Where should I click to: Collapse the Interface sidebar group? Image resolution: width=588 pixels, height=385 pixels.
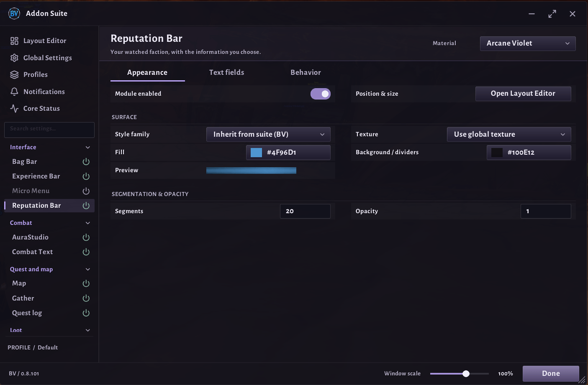pos(88,147)
